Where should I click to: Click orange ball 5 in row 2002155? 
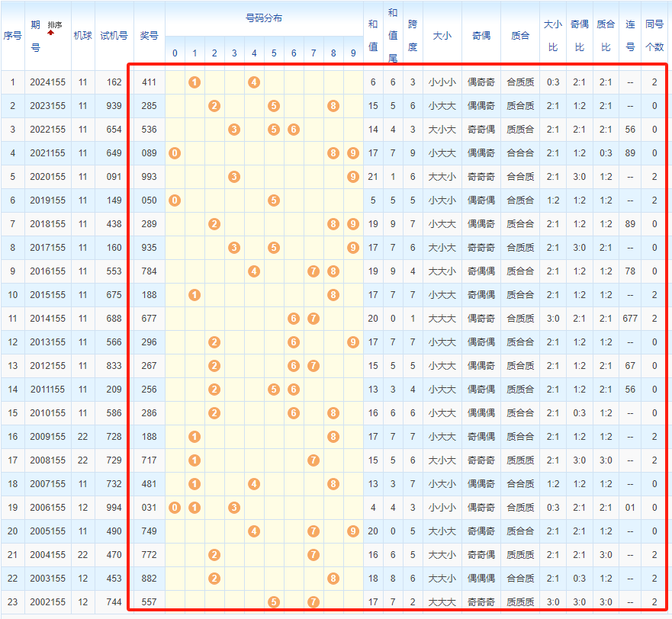[274, 602]
